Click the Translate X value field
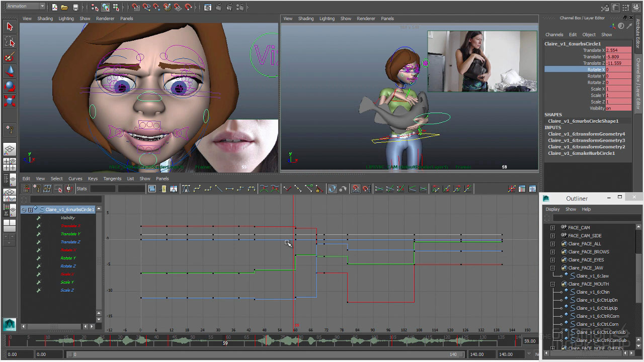The image size is (644, 362). 618,50
